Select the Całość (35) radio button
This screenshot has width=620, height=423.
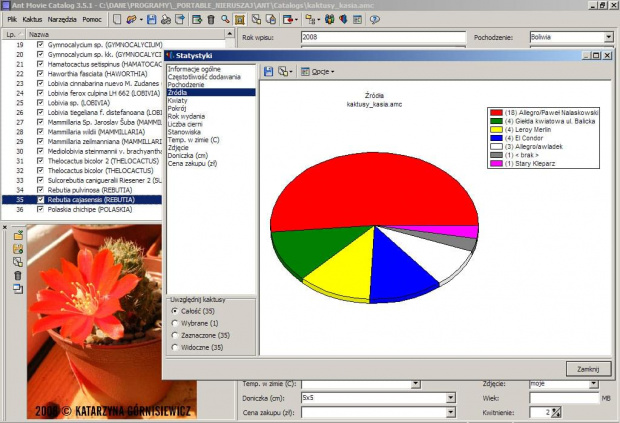pos(176,310)
